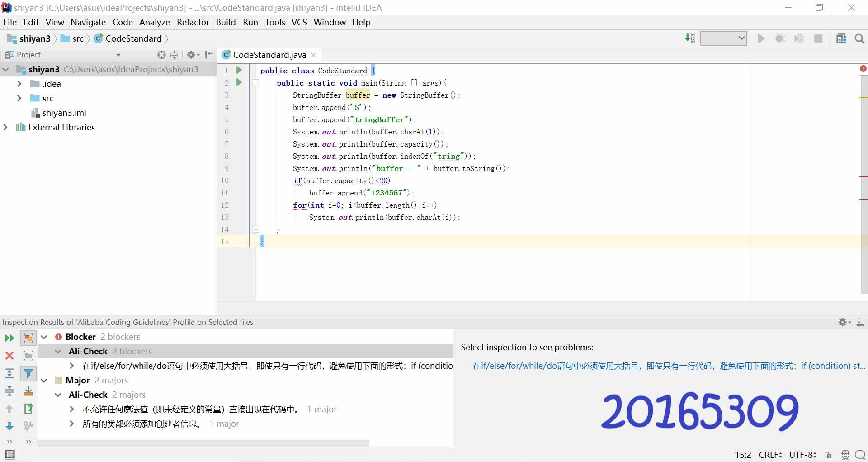The width and height of the screenshot is (868, 462).
Task: Collapse the Major severity group
Action: point(44,381)
